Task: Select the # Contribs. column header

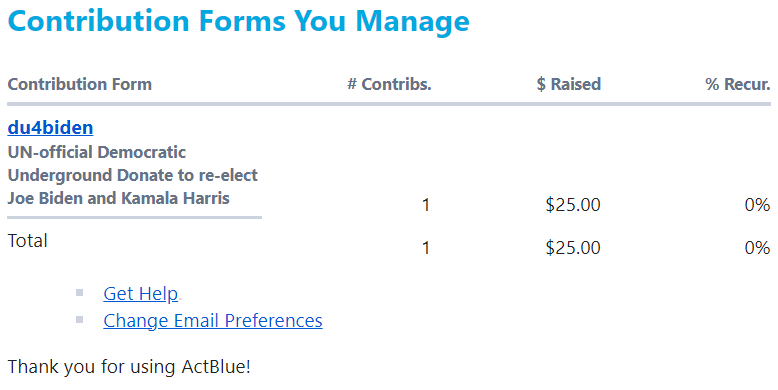Action: click(x=389, y=84)
